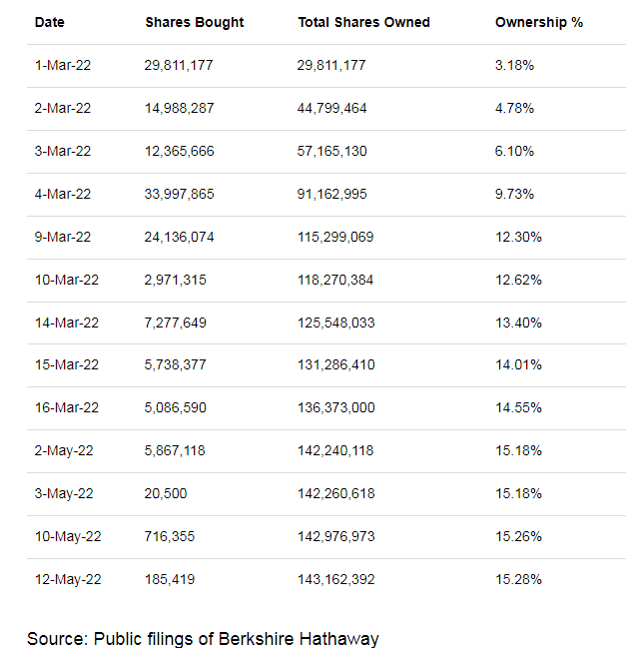Select the 15.26% ownership cell
Screen dimensions: 644x648
518,537
